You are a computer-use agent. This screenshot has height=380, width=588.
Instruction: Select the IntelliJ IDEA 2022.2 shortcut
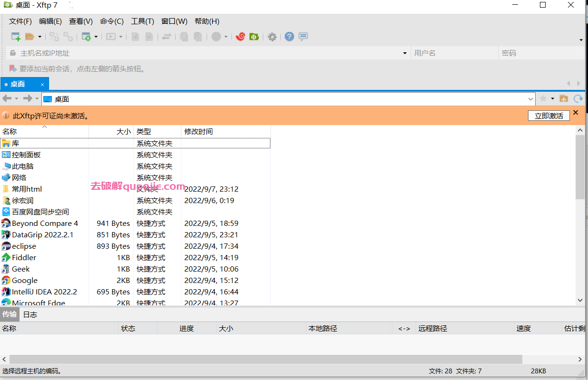pos(135,292)
